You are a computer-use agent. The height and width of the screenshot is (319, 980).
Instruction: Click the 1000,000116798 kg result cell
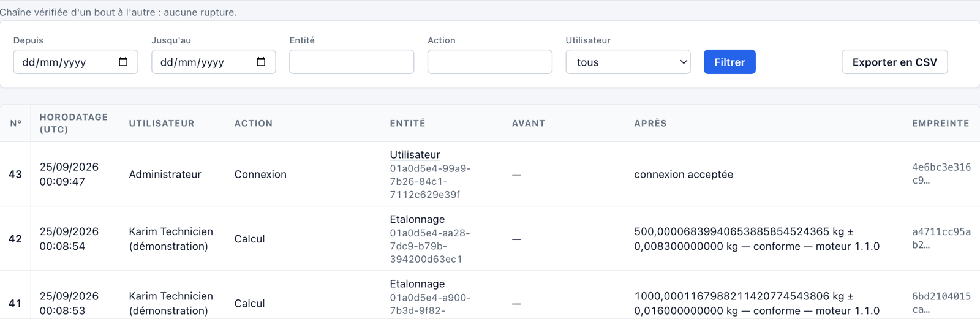(x=757, y=303)
